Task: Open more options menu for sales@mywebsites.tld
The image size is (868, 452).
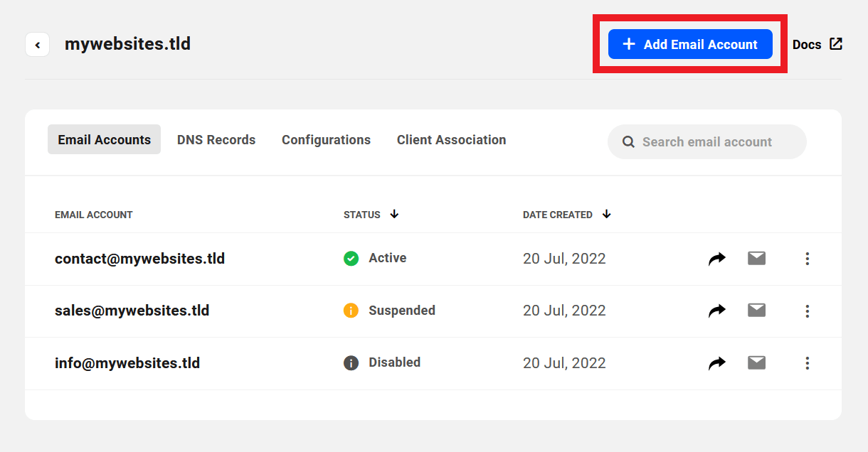Action: point(808,311)
